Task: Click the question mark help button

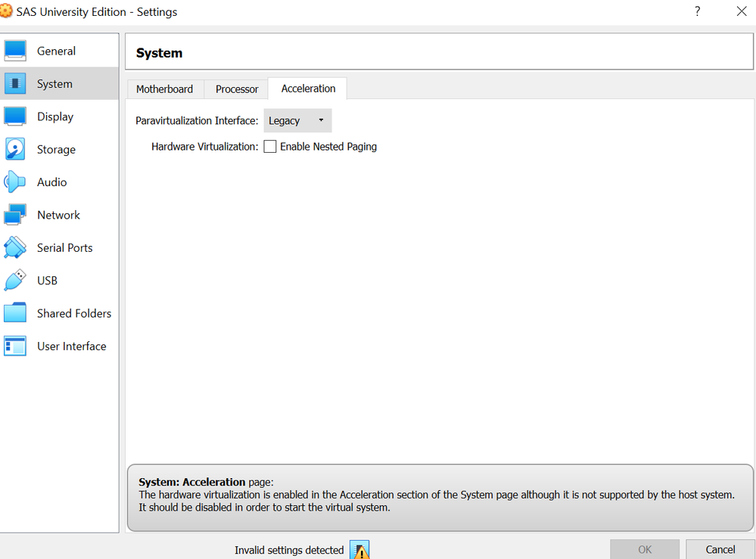Action: click(x=698, y=11)
